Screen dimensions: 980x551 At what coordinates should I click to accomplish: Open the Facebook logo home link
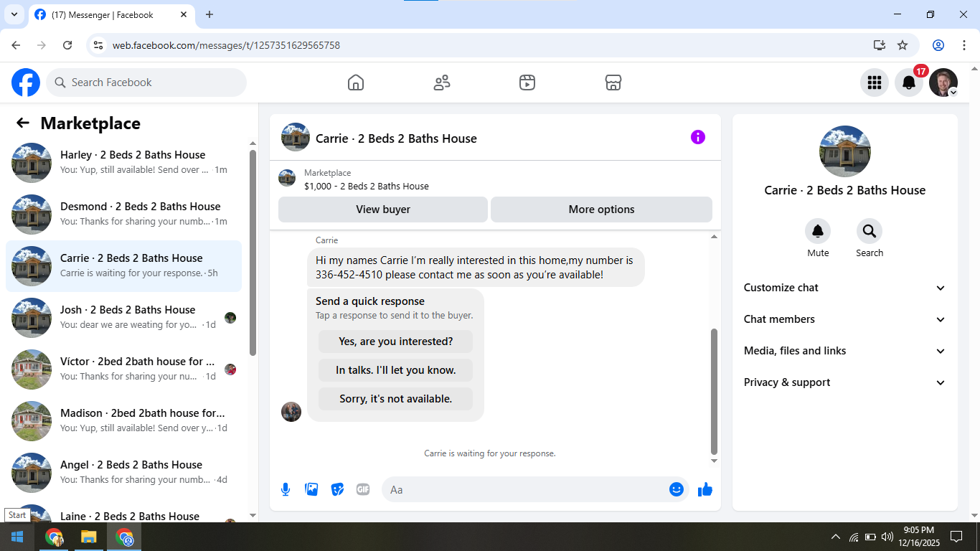26,83
